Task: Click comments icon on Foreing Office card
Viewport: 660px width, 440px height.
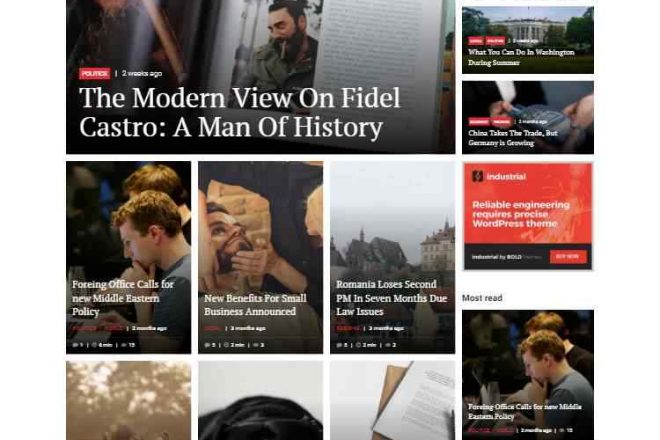Action: pyautogui.click(x=75, y=345)
